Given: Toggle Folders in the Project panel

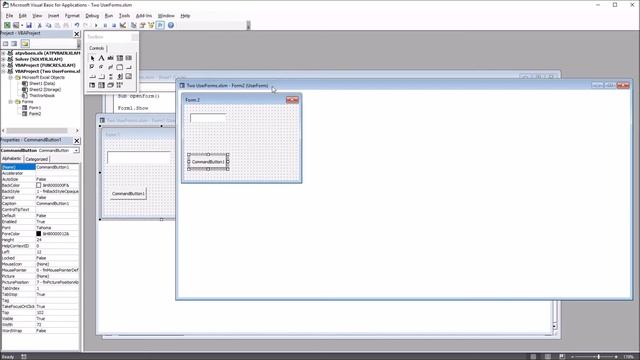Looking at the screenshot, I should tap(25, 44).
